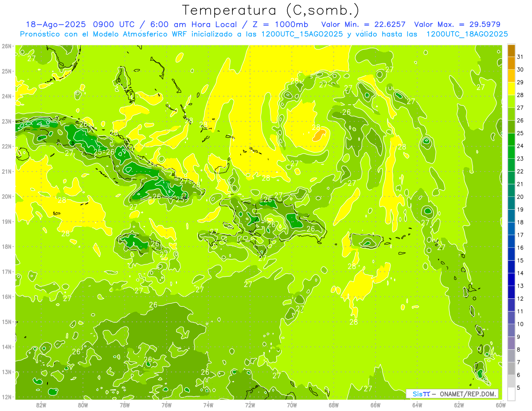532x411 pixels.
Task: Click the white legend swatch below 5
Action: (511, 394)
